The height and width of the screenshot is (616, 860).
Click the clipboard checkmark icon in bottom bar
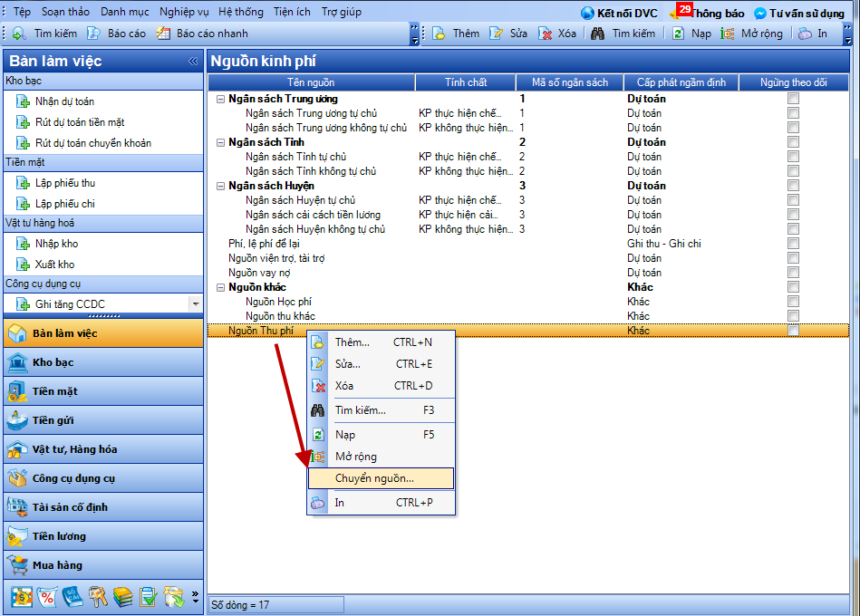[x=148, y=597]
